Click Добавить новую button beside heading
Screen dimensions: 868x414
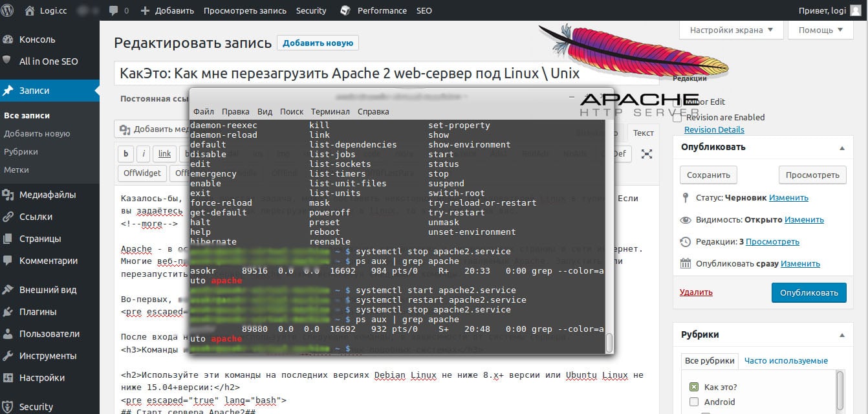click(x=318, y=43)
